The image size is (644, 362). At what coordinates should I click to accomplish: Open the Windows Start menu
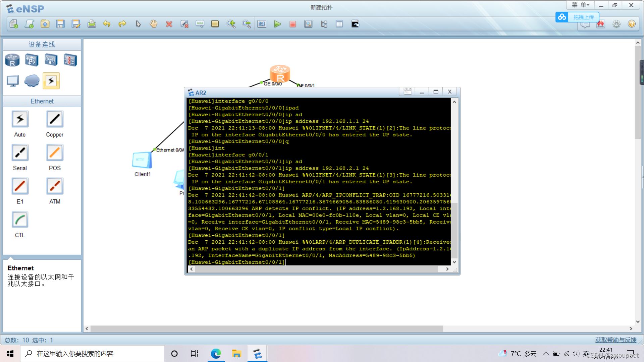[x=10, y=354]
